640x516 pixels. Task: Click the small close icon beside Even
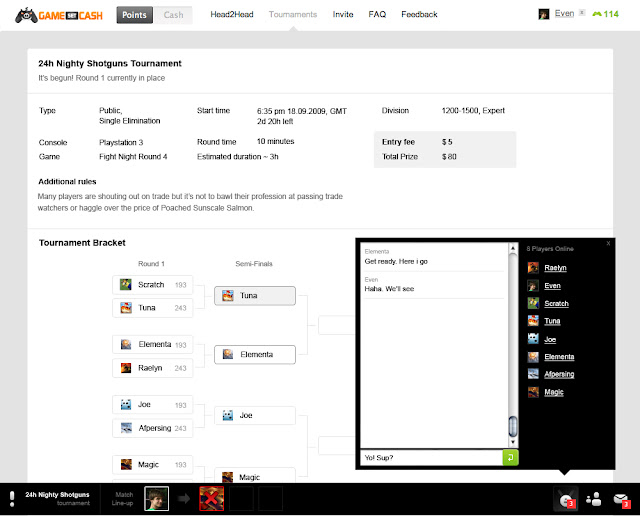coord(582,13)
